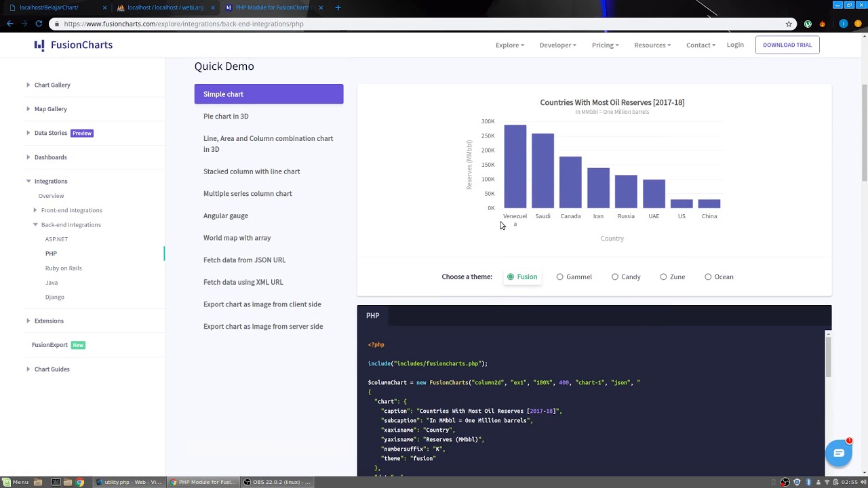Close the localhost/BelajarChart tab
Image resolution: width=868 pixels, height=488 pixels.
104,7
